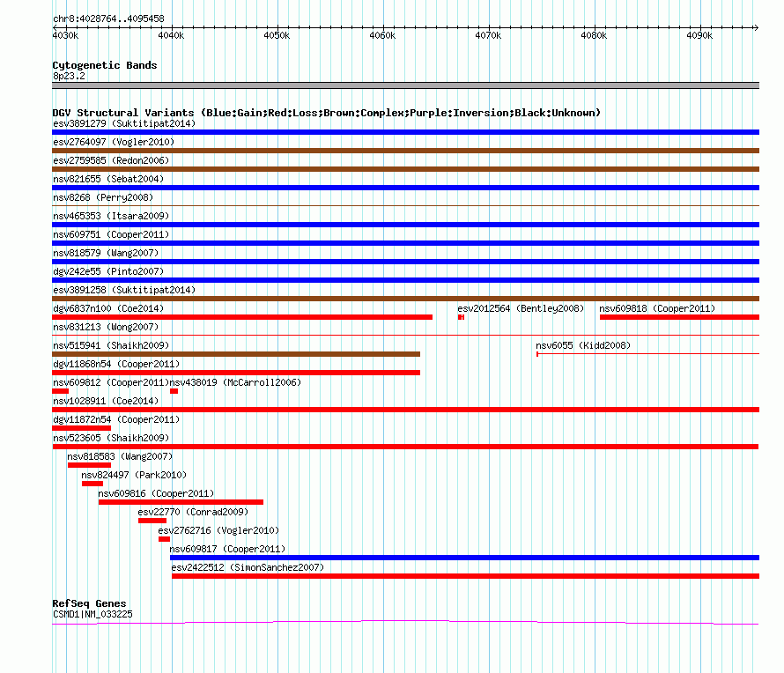The image size is (784, 673).
Task: Click nsv818583 (Wang2007) label
Action: click(x=120, y=456)
